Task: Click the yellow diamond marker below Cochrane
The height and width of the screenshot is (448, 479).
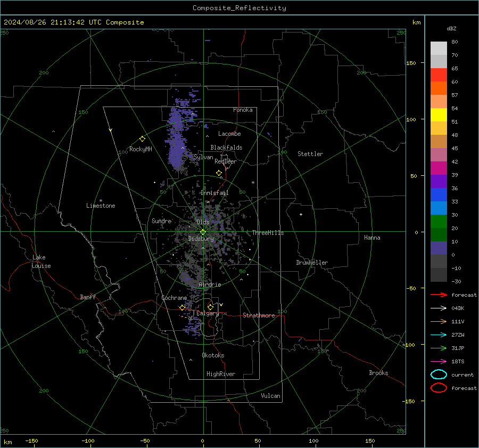Action: 182,307
